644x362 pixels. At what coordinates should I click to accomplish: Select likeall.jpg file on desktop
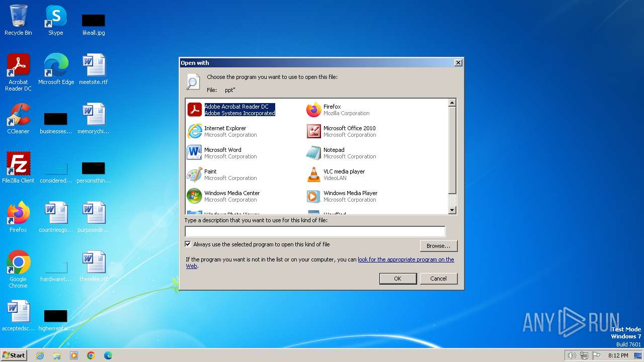[94, 24]
